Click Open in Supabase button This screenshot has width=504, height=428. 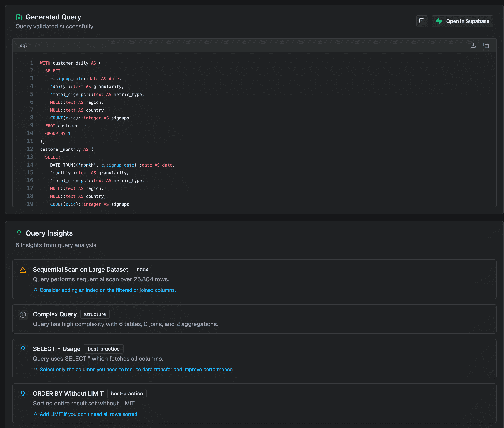(x=462, y=21)
